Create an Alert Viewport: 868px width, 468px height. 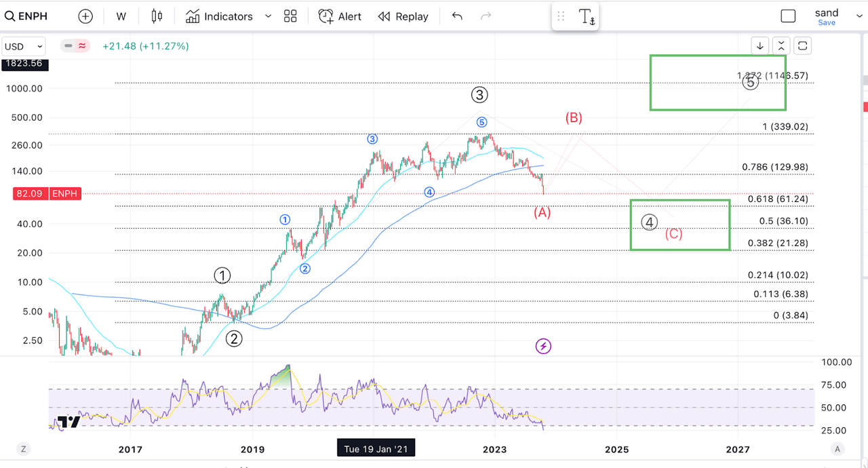[x=340, y=16]
